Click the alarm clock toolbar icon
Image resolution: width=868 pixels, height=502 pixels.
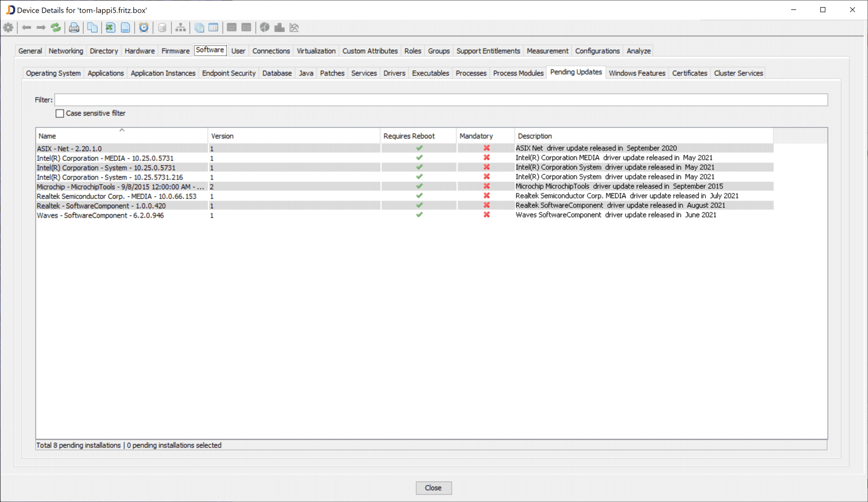pyautogui.click(x=144, y=28)
